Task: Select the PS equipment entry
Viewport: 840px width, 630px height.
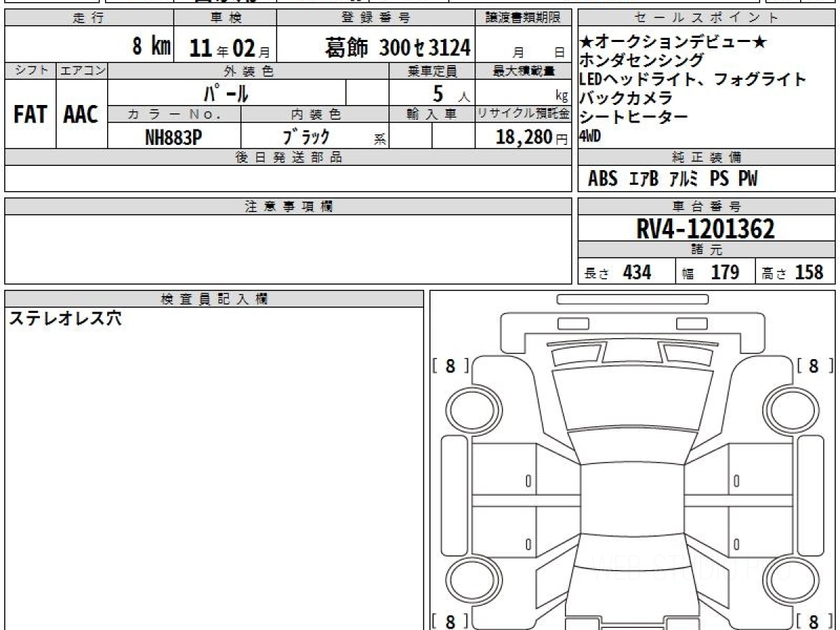Action: (x=720, y=179)
